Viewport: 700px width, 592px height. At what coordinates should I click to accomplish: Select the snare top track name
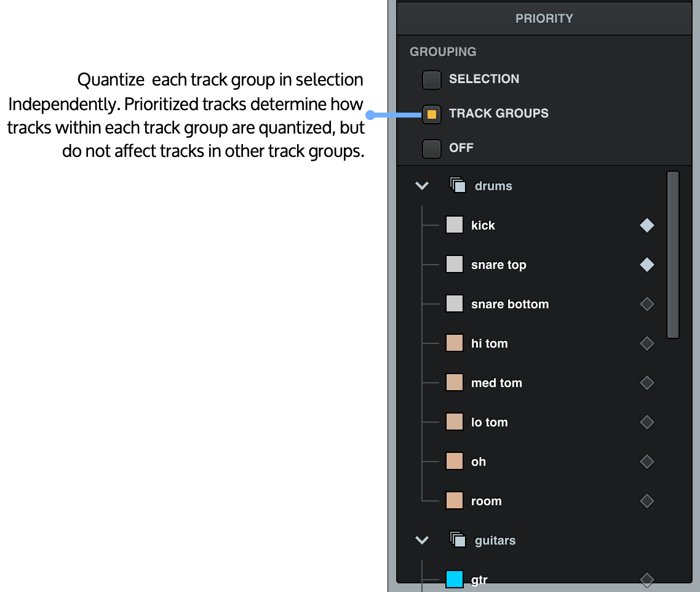point(499,265)
